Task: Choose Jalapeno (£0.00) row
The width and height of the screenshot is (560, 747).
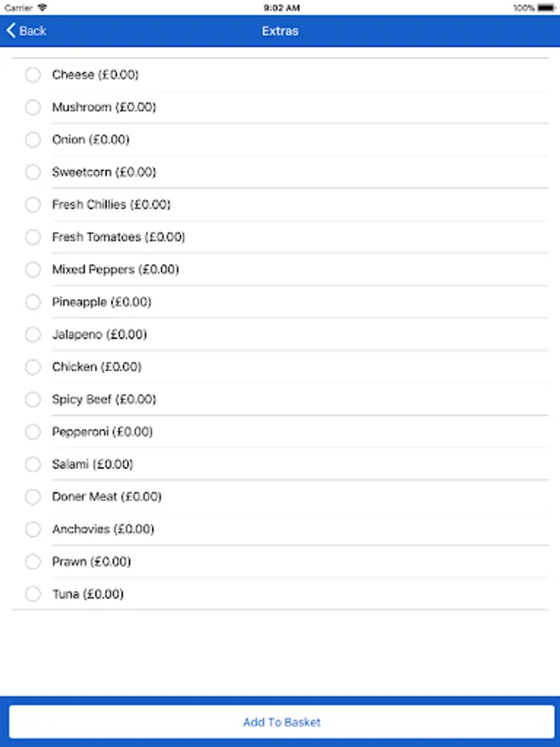Action: (280, 334)
